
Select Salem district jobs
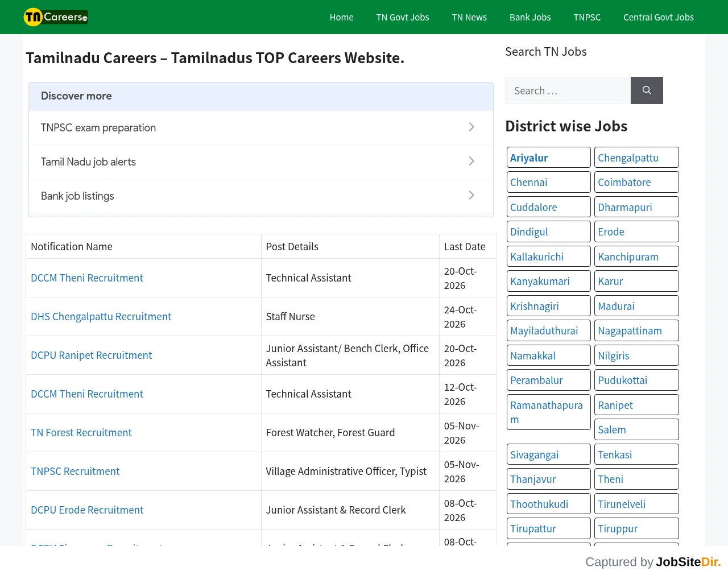[x=636, y=429]
